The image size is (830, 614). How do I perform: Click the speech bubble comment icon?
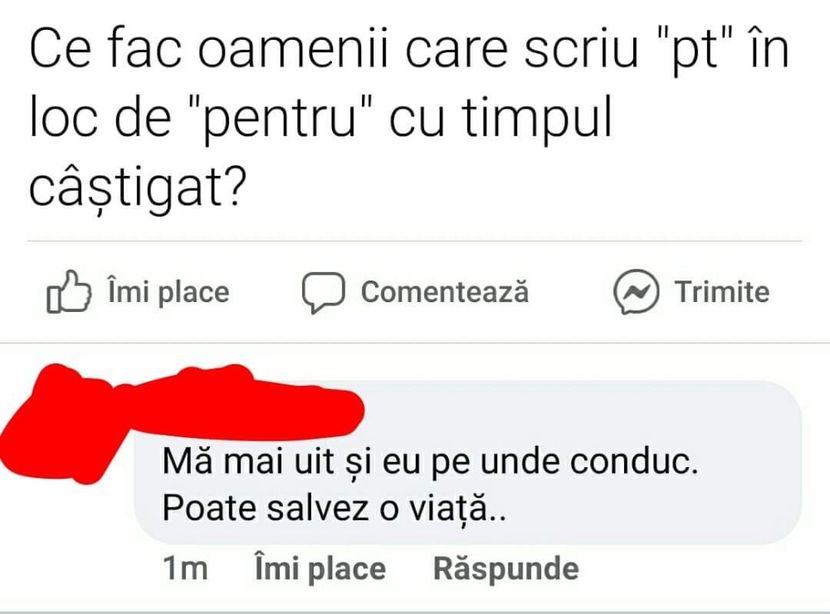point(323,292)
